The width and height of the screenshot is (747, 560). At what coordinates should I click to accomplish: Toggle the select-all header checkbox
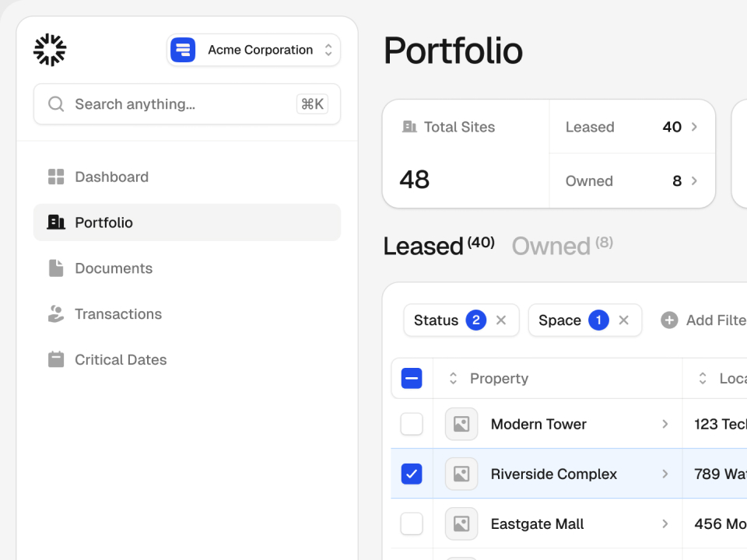tap(412, 379)
